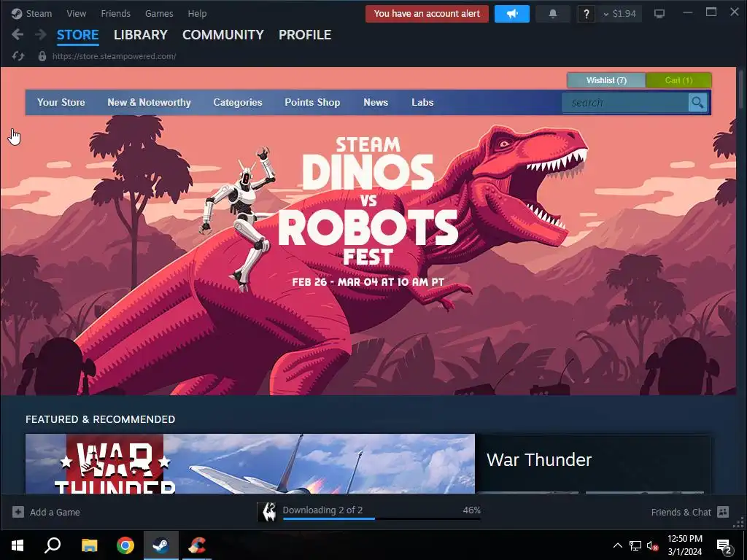
Task: Switch to the STORE tab
Action: [77, 35]
